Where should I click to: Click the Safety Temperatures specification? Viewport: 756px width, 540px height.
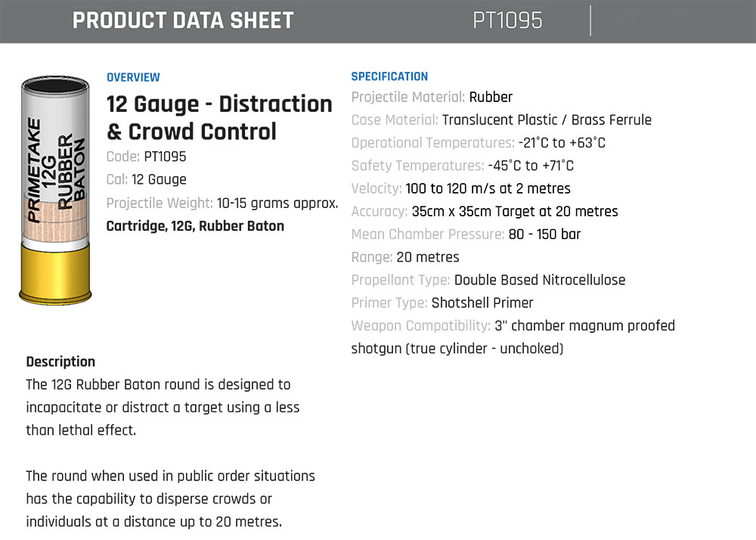coord(463,166)
